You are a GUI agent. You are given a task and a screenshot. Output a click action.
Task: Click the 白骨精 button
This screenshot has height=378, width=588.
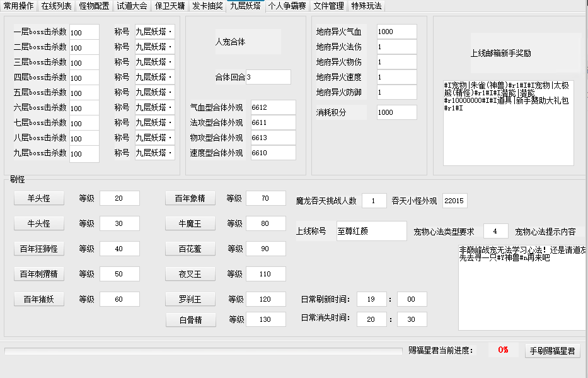pyautogui.click(x=191, y=320)
